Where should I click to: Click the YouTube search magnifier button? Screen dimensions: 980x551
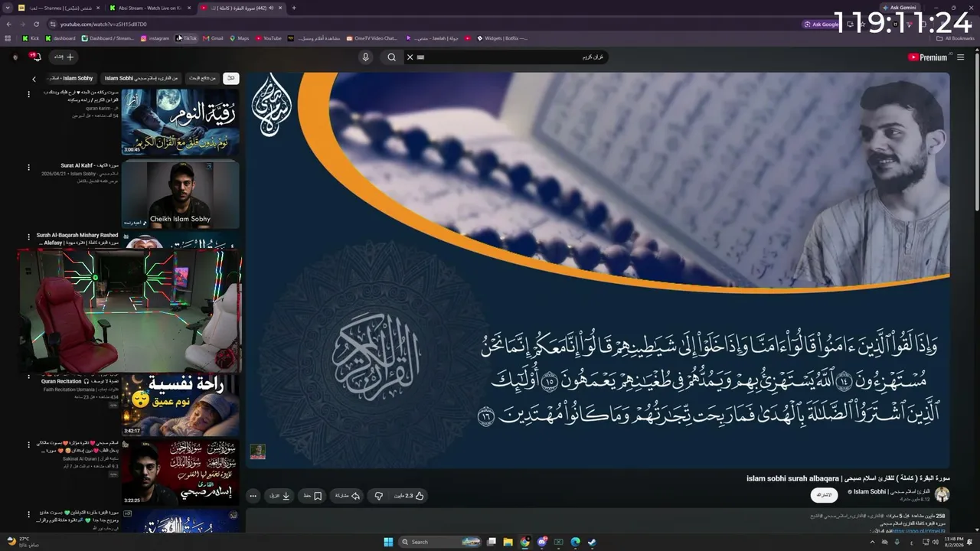(392, 57)
